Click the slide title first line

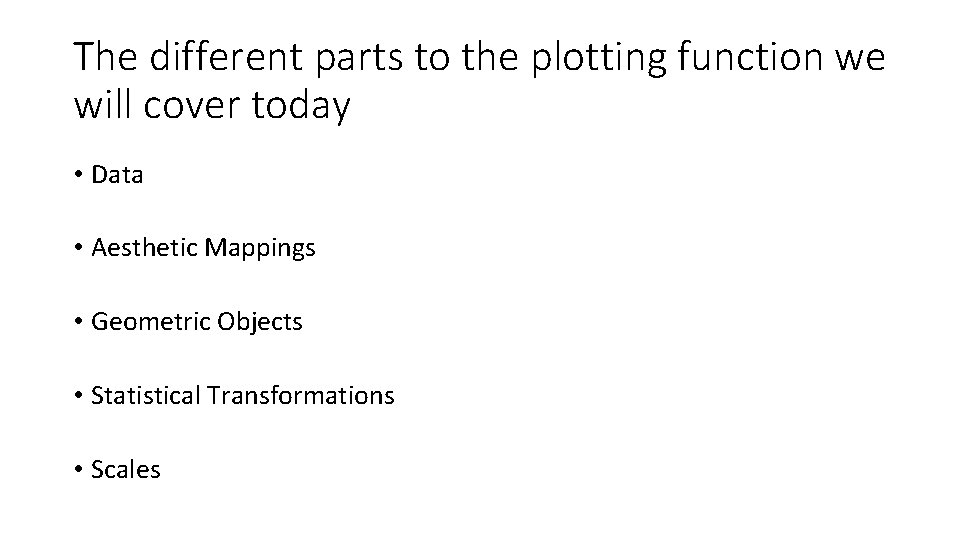pos(479,58)
